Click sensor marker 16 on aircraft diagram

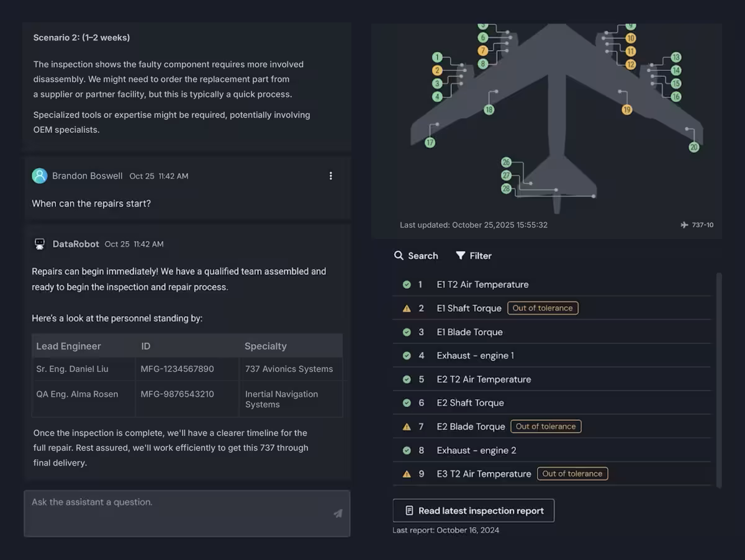pyautogui.click(x=676, y=97)
